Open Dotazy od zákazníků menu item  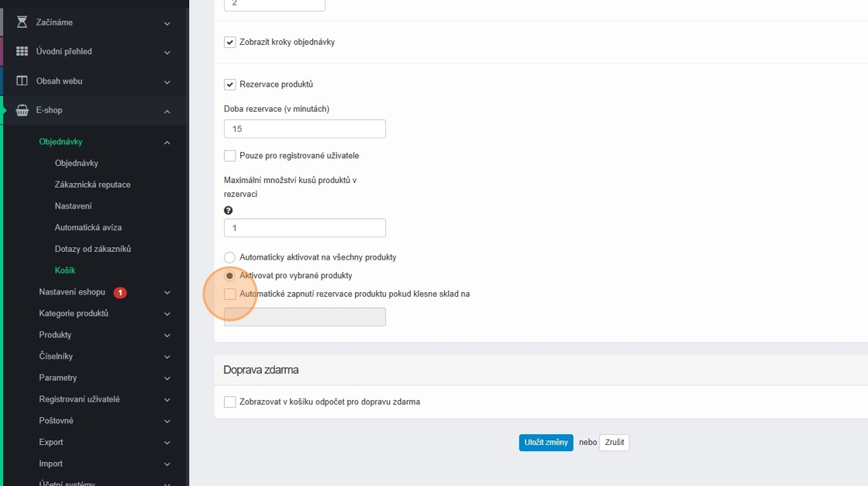tap(92, 249)
